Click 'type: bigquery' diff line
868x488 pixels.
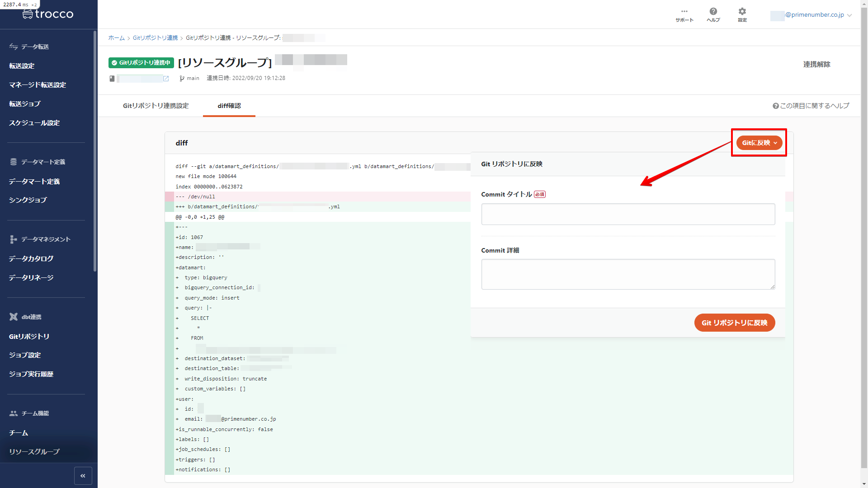[206, 277]
